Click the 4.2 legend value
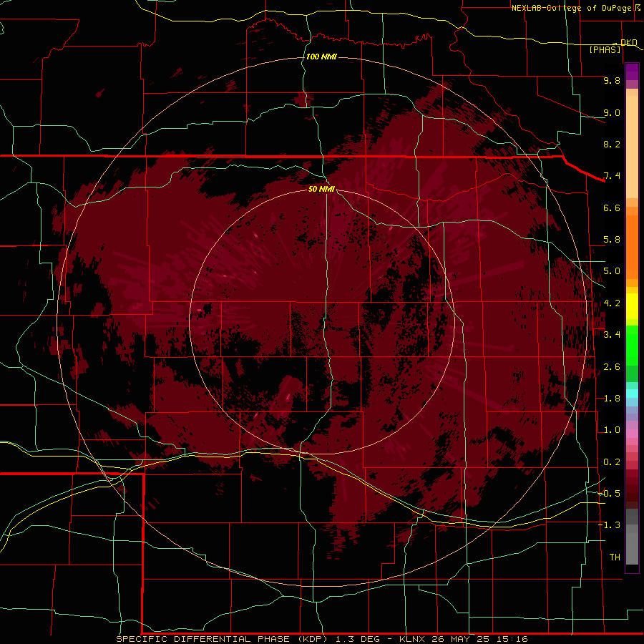Viewport: 644px width, 644px height. [612, 303]
